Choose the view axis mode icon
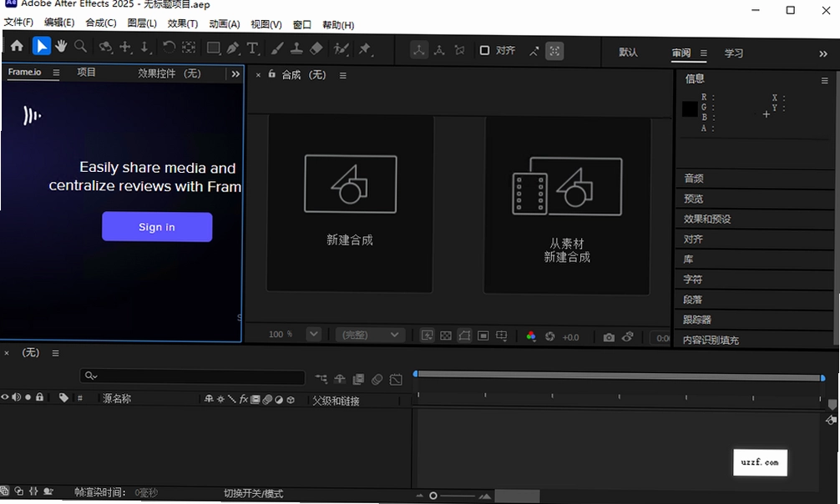Screen dimensions: 840x504 (x=459, y=50)
